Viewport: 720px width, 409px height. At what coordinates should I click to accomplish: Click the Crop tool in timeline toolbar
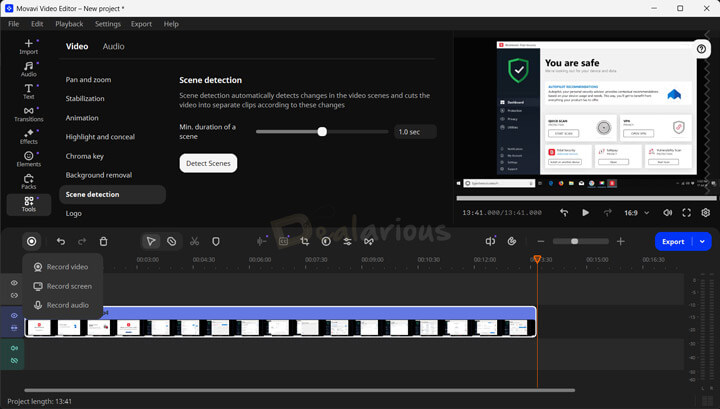tap(305, 241)
